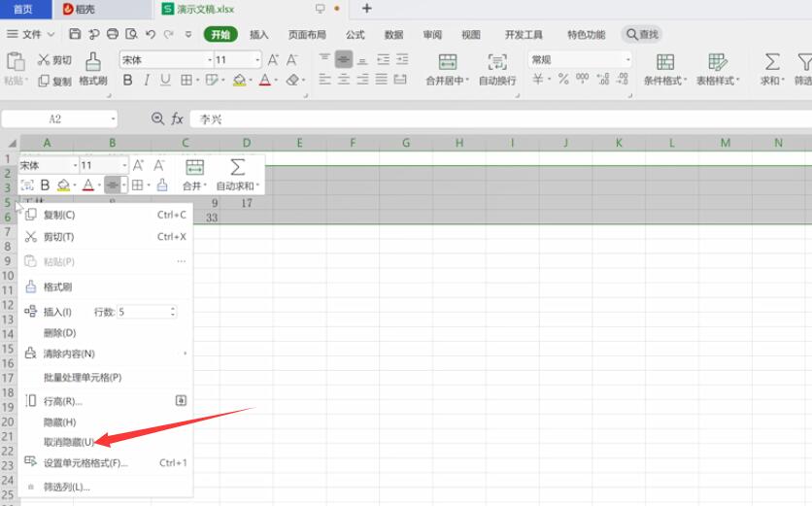The width and height of the screenshot is (812, 506).
Task: Open the Developer Tools (开发工具) tab
Action: (524, 35)
